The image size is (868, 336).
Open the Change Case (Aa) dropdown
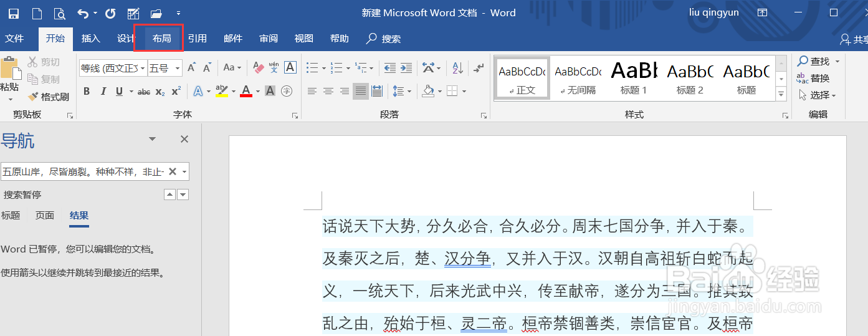tap(232, 67)
